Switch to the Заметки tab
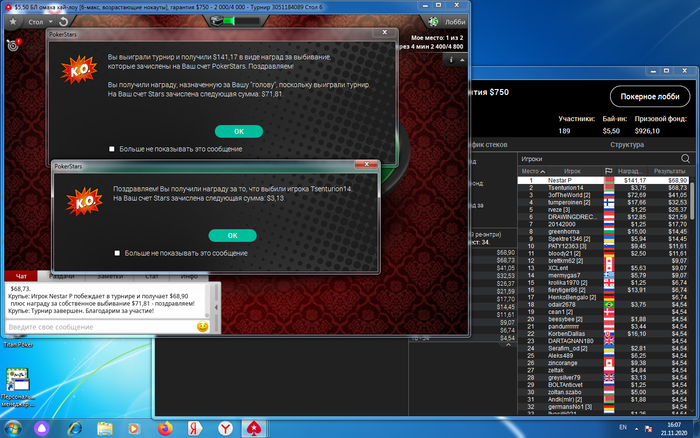700x438 pixels. click(x=110, y=277)
